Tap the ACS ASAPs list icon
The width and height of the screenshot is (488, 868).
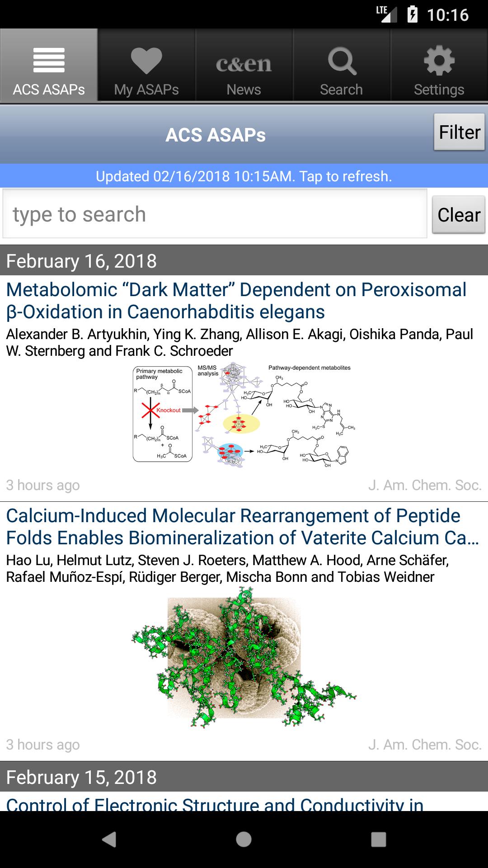(49, 60)
